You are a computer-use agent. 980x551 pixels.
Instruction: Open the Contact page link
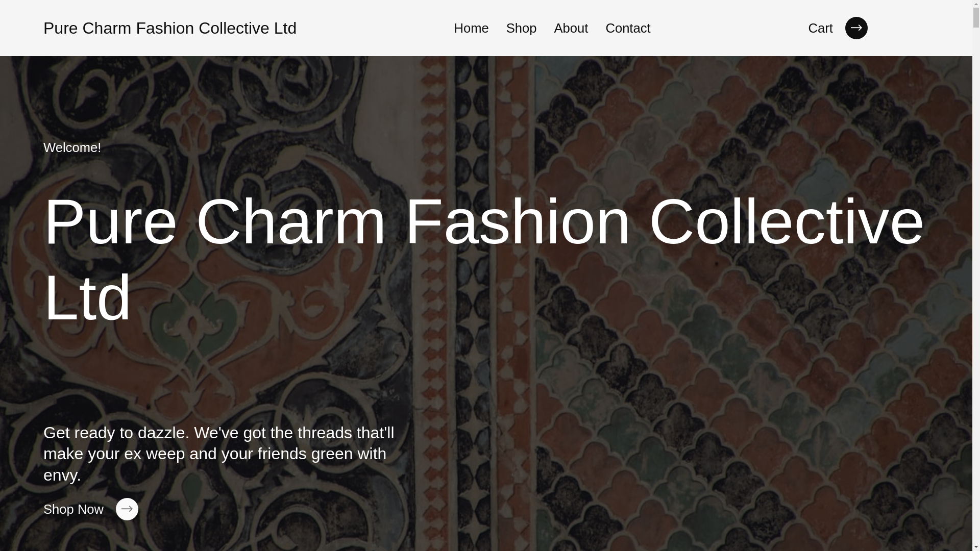tap(627, 28)
